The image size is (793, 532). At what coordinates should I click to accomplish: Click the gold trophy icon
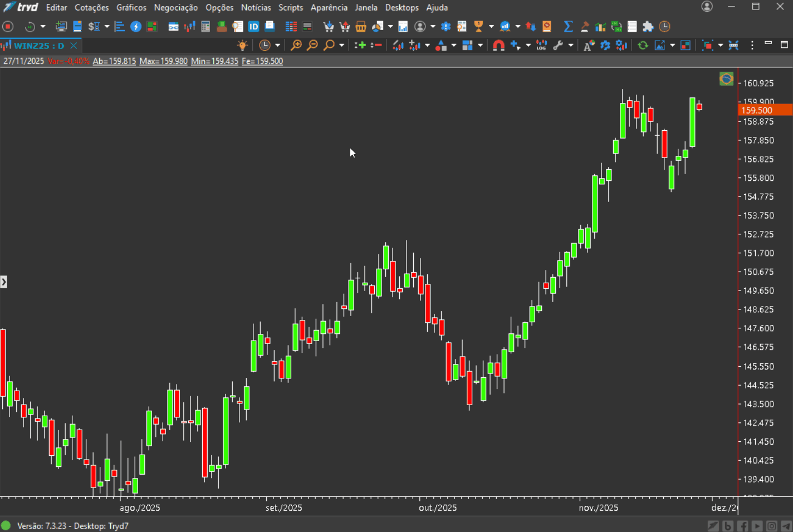click(478, 26)
